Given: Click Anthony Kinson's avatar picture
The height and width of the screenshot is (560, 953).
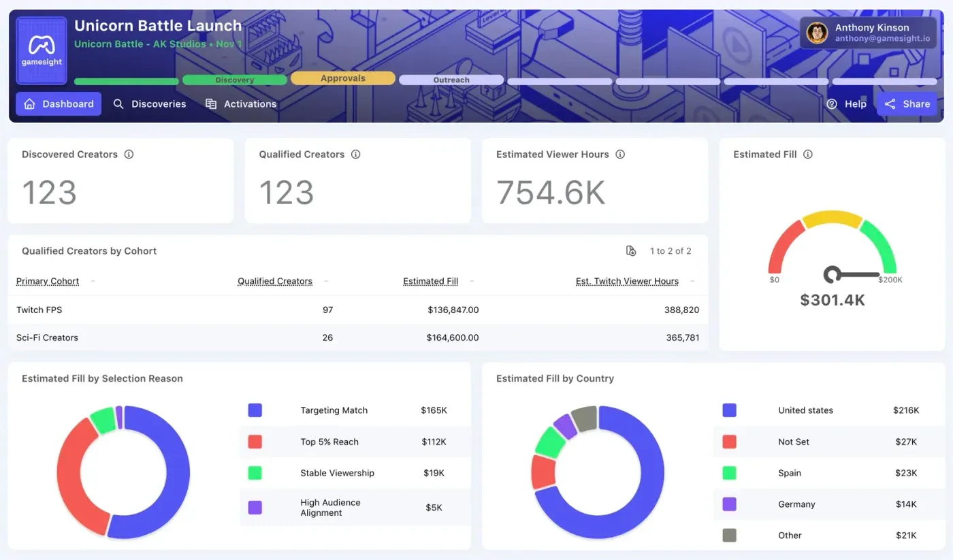Looking at the screenshot, I should [x=817, y=33].
